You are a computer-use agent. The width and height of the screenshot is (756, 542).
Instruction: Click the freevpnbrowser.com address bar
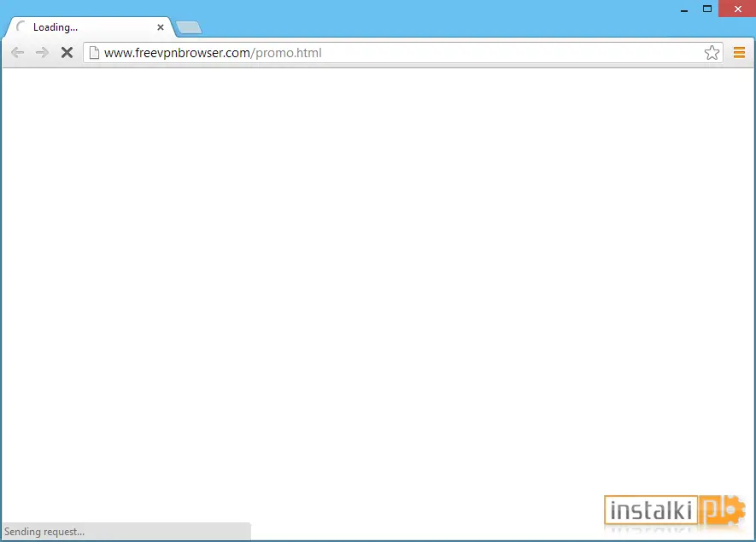402,53
